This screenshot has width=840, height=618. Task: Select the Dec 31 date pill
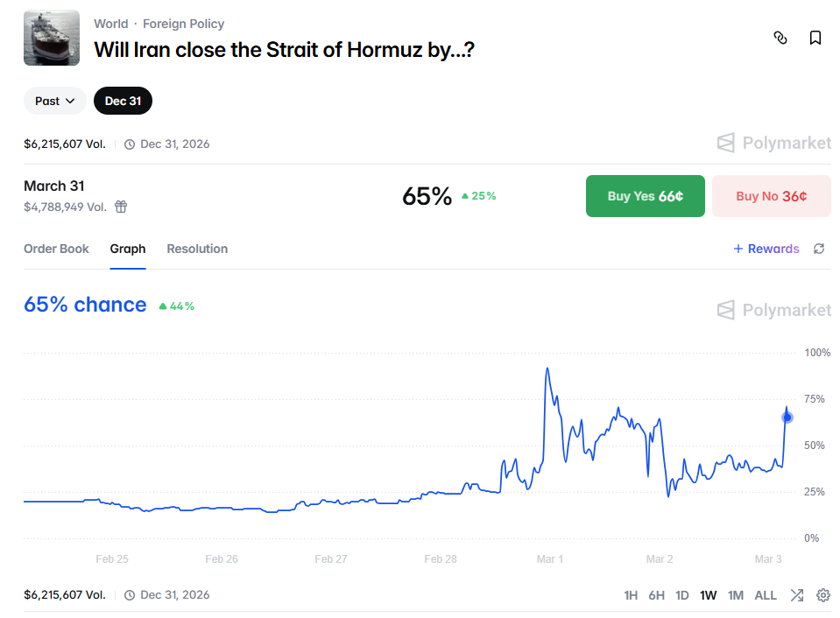click(123, 101)
